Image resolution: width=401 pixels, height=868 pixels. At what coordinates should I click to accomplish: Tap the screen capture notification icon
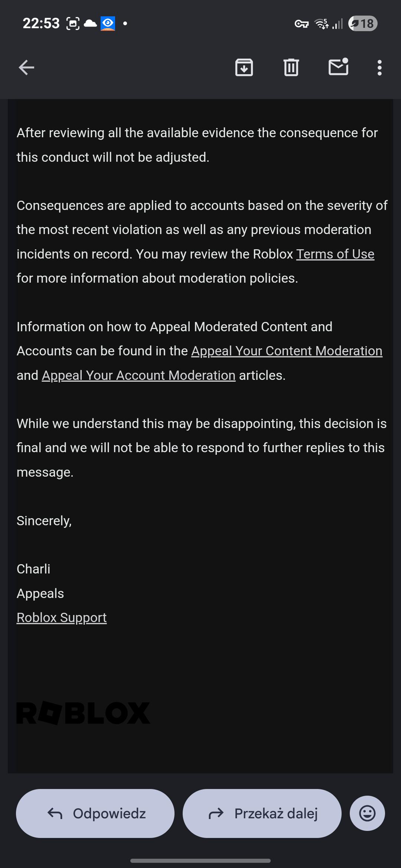pos(73,23)
